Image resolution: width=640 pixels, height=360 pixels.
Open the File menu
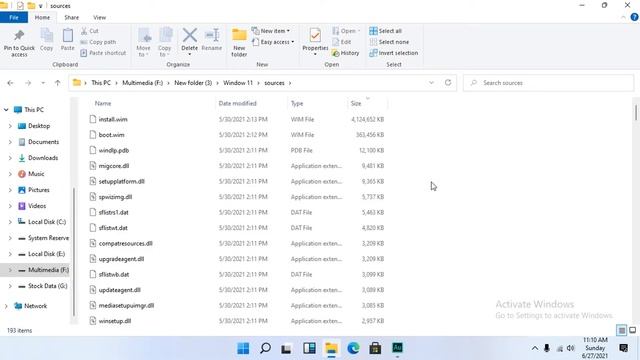coord(14,18)
